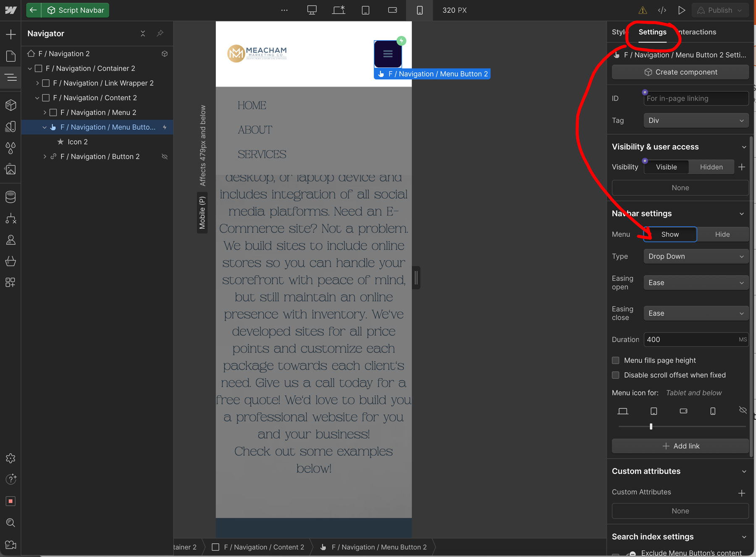The image size is (756, 557).
Task: Open the Pages panel
Action: (x=10, y=56)
